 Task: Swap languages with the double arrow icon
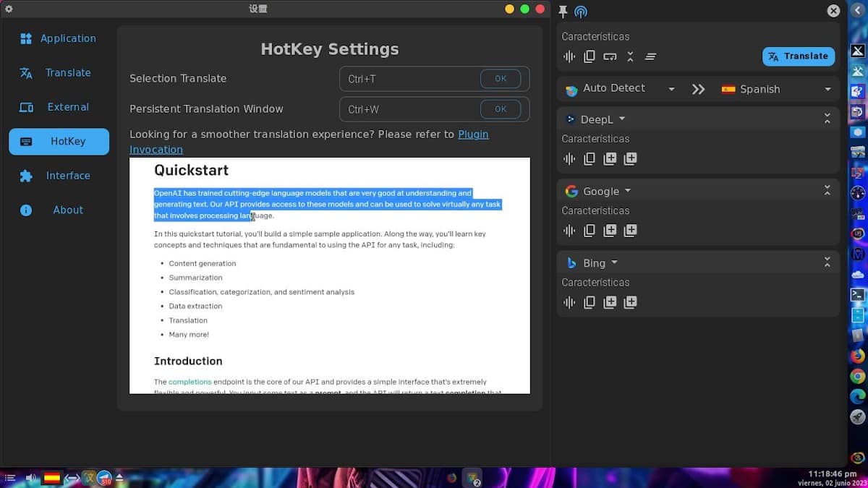(698, 89)
